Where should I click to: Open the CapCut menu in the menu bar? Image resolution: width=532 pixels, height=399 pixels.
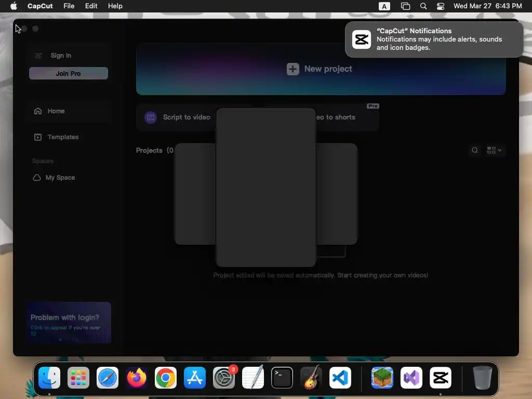pyautogui.click(x=40, y=6)
